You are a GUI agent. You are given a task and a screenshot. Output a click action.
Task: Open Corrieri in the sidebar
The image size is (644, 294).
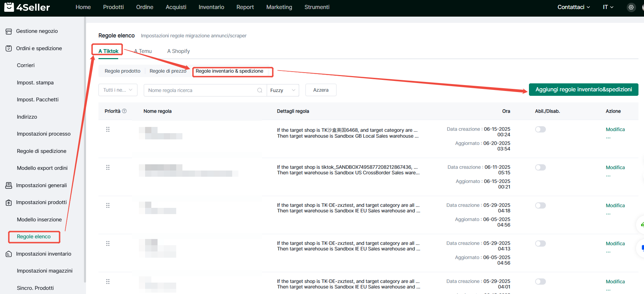(26, 65)
